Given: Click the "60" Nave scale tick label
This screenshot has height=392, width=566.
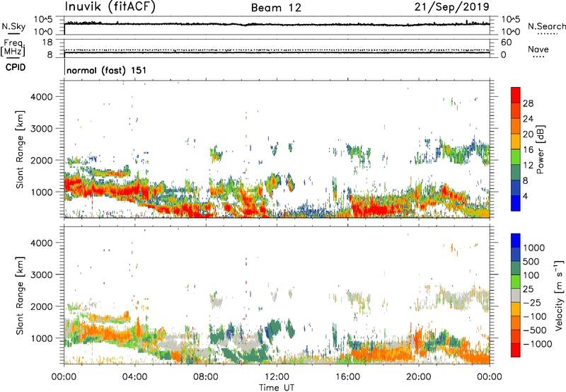Looking at the screenshot, I should [x=506, y=42].
